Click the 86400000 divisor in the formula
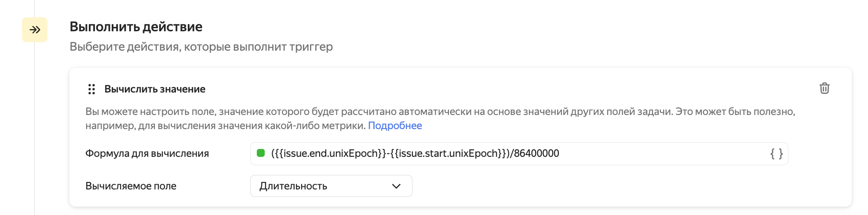Image resolution: width=868 pixels, height=215 pixels. click(536, 153)
